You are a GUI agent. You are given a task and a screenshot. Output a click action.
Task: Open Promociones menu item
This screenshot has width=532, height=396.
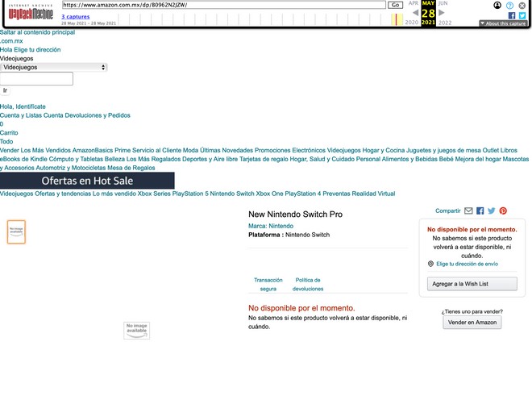click(x=272, y=151)
